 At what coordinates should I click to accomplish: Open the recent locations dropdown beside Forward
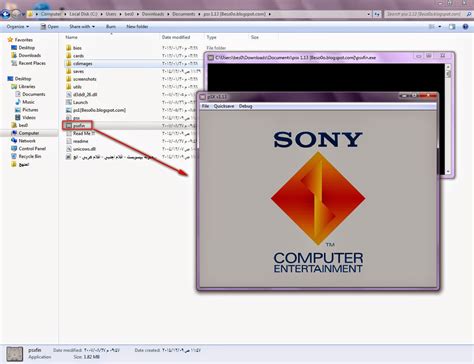pos(23,14)
